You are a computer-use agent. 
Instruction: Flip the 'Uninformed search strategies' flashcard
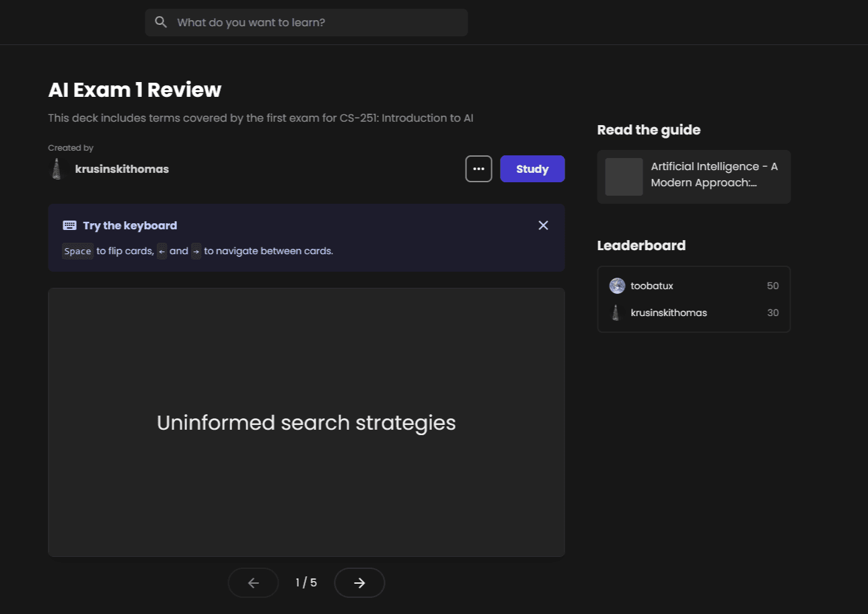(306, 422)
